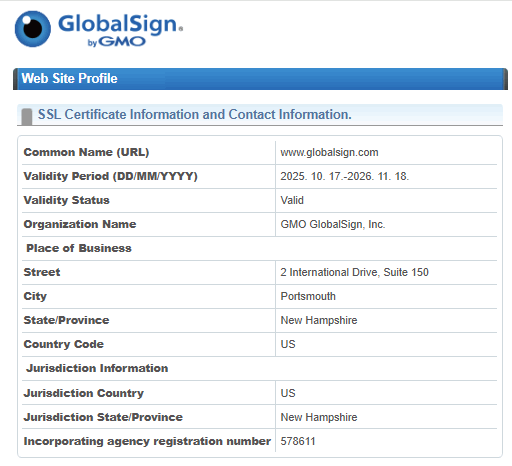The height and width of the screenshot is (466, 512).
Task: Select the Jurisdiction Country label
Action: pos(83,393)
